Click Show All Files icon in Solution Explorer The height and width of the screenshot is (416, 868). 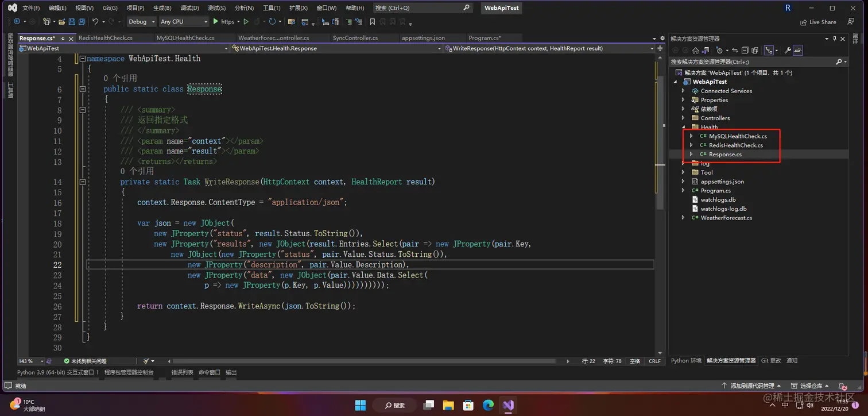tap(755, 51)
